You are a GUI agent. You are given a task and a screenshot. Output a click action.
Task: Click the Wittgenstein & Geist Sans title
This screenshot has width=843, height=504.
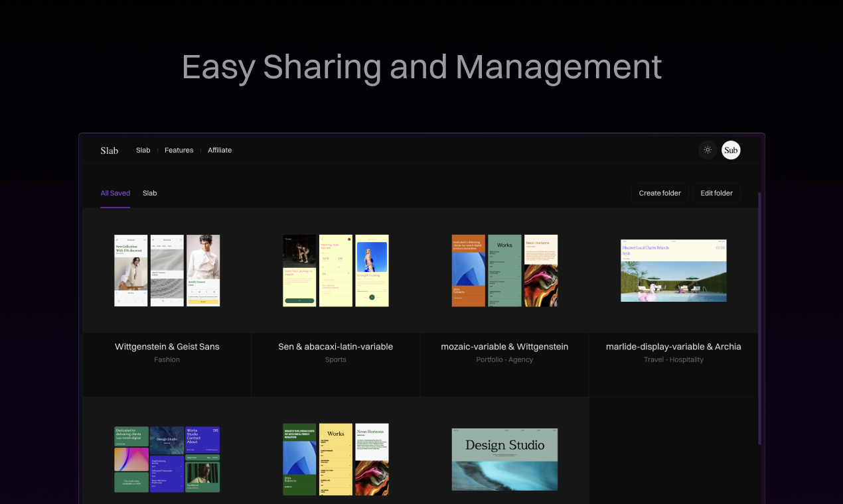(x=167, y=347)
